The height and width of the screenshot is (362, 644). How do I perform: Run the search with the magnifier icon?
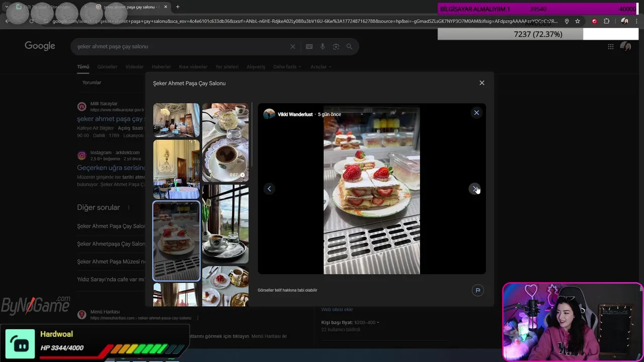349,46
